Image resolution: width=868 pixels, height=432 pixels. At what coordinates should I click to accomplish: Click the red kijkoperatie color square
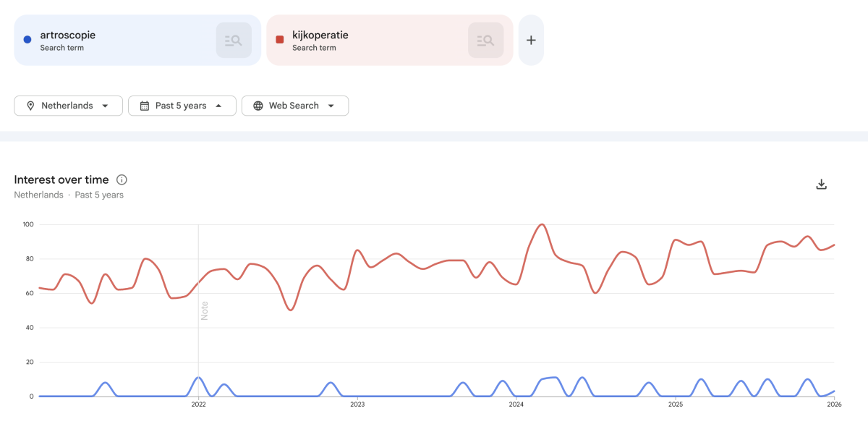(280, 40)
